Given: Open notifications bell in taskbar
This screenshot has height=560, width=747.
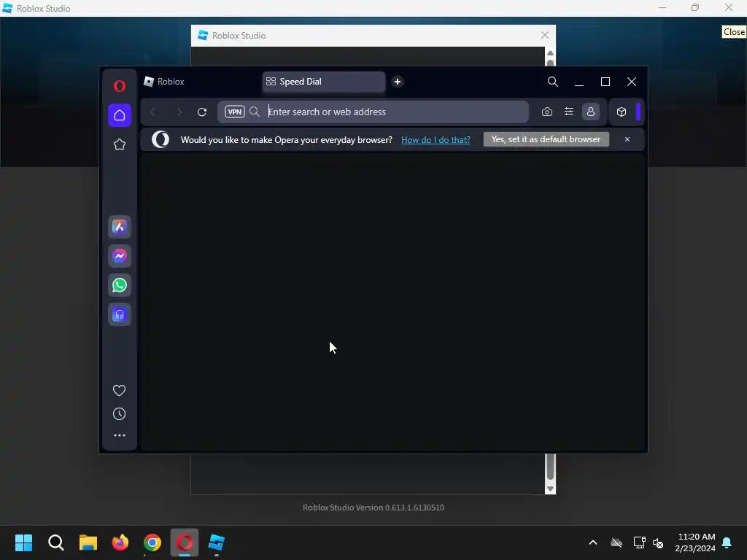Looking at the screenshot, I should pyautogui.click(x=727, y=542).
